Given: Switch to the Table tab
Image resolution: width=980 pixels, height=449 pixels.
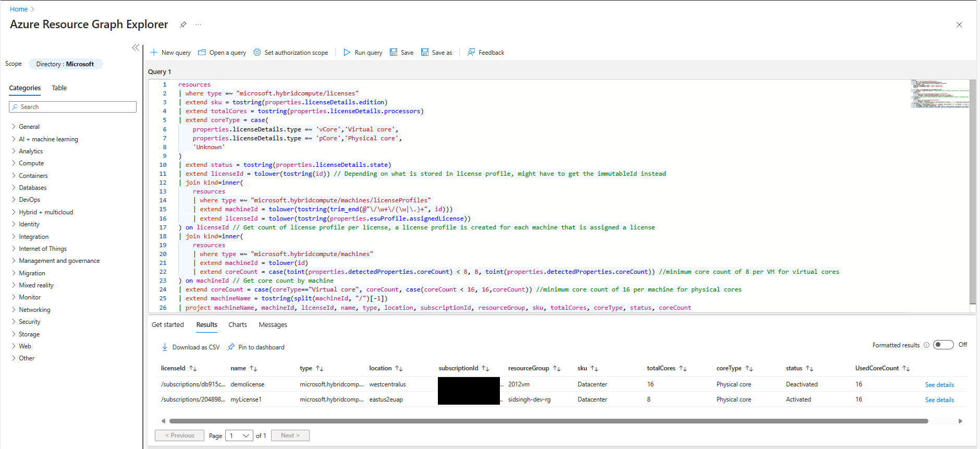Looking at the screenshot, I should [59, 88].
